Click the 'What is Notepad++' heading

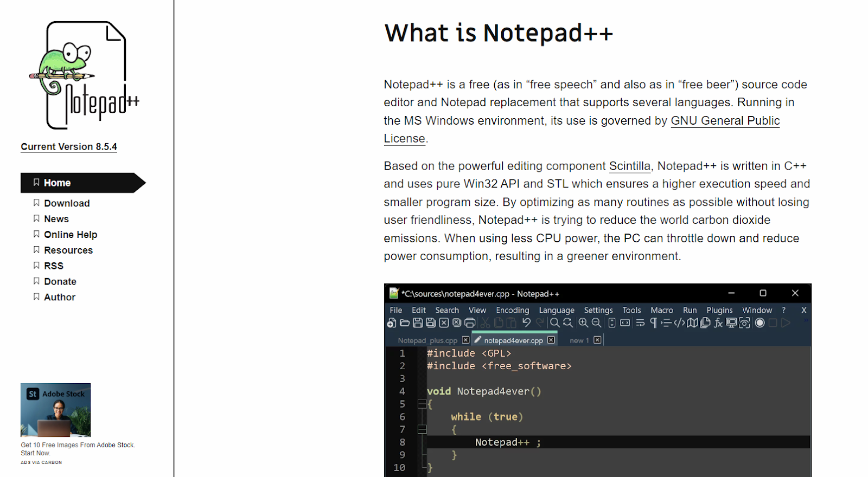pos(499,33)
